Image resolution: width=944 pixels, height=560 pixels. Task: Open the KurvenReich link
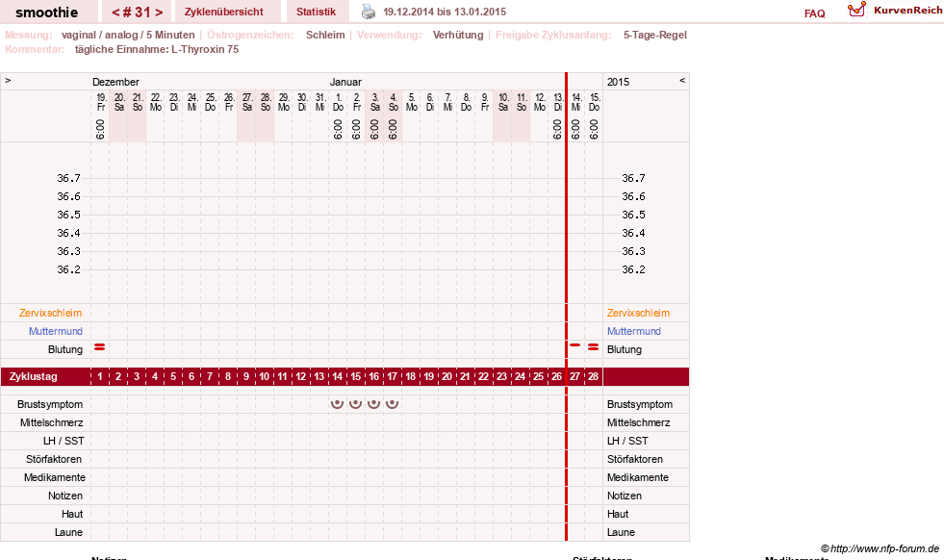[907, 11]
